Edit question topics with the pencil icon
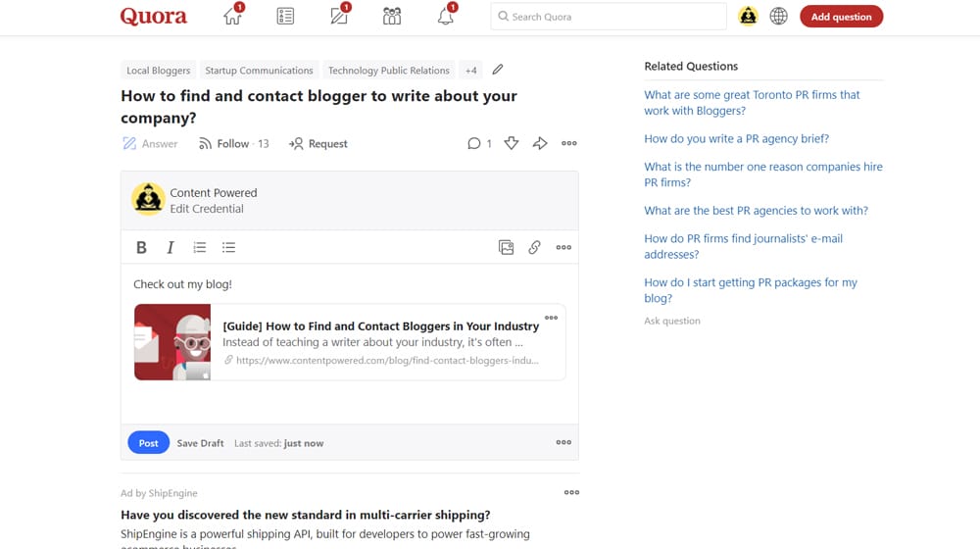Viewport: 980px width, 549px height. point(498,70)
